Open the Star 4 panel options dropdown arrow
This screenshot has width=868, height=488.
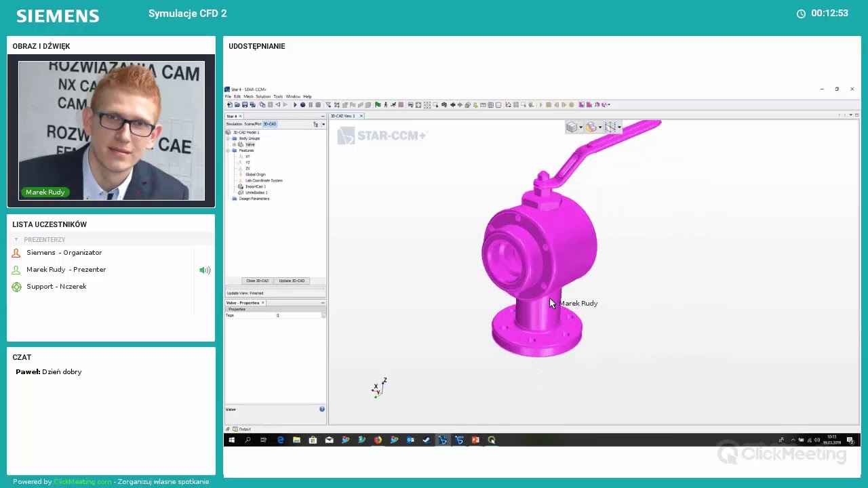323,124
